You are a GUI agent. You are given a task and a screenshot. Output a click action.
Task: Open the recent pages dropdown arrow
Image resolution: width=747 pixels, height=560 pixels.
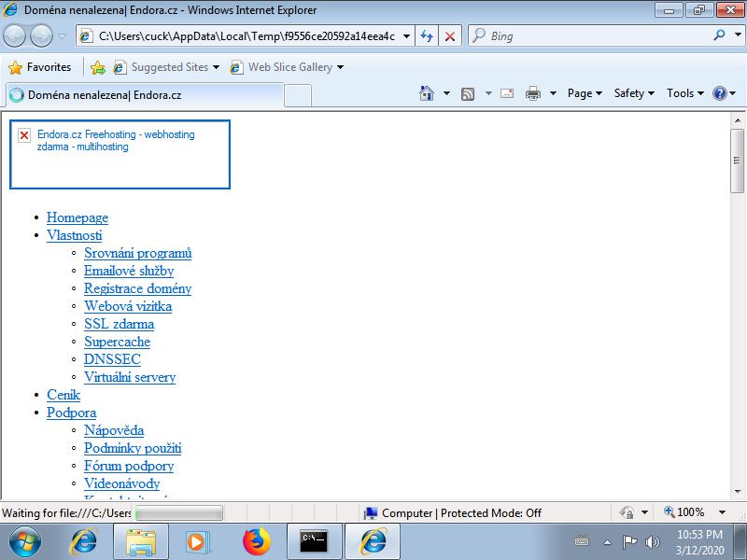(62, 35)
